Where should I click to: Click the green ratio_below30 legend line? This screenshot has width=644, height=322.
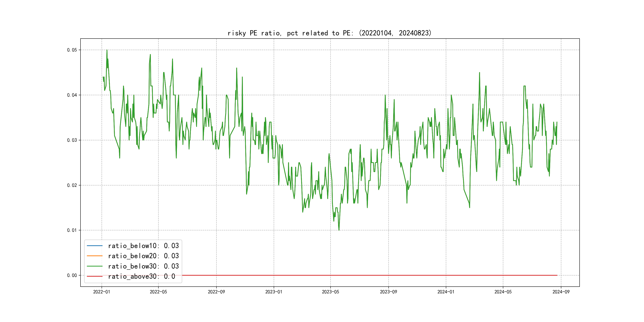click(x=94, y=266)
